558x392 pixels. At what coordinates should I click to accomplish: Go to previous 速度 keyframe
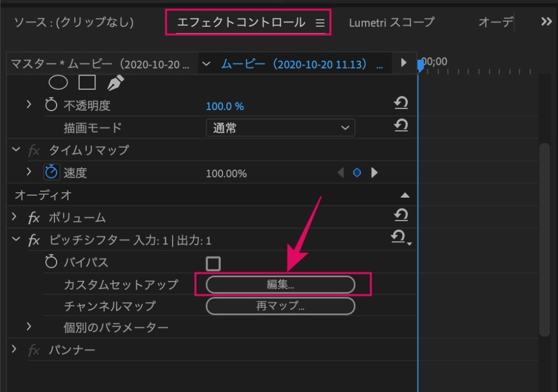(x=341, y=173)
